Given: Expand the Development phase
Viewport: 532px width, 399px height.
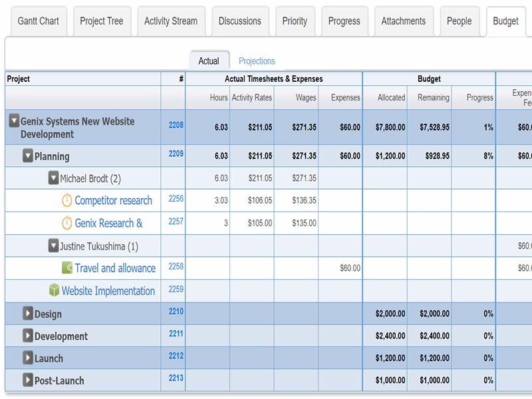Looking at the screenshot, I should point(27,336).
